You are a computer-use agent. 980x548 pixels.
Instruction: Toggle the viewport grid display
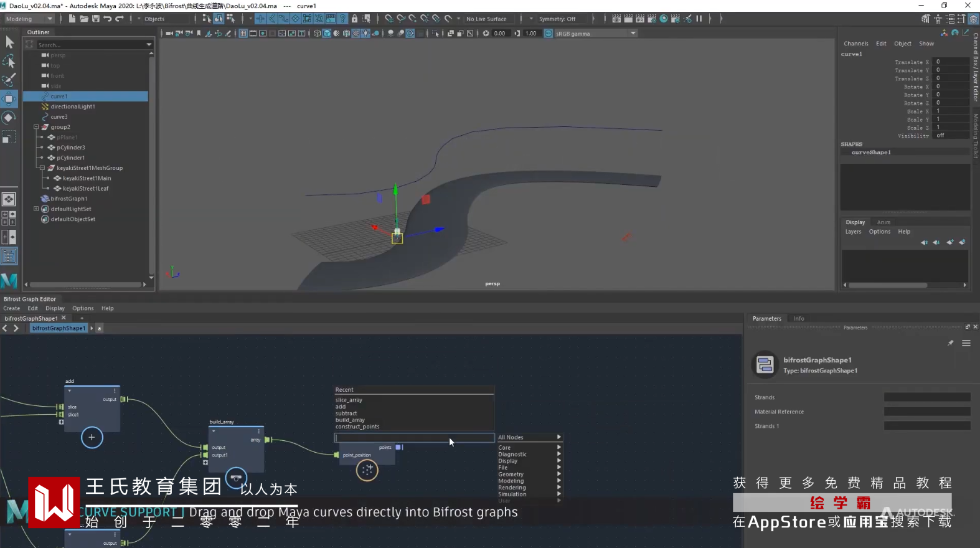coord(243,34)
